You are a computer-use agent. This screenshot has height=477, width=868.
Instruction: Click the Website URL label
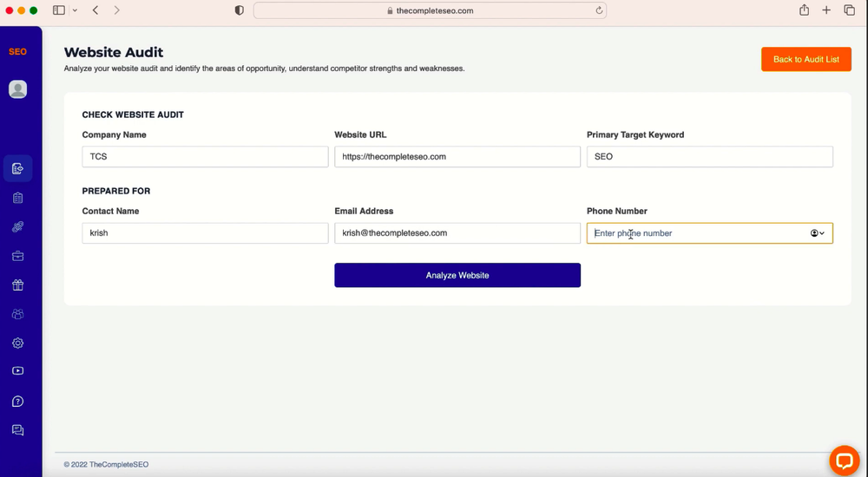360,134
